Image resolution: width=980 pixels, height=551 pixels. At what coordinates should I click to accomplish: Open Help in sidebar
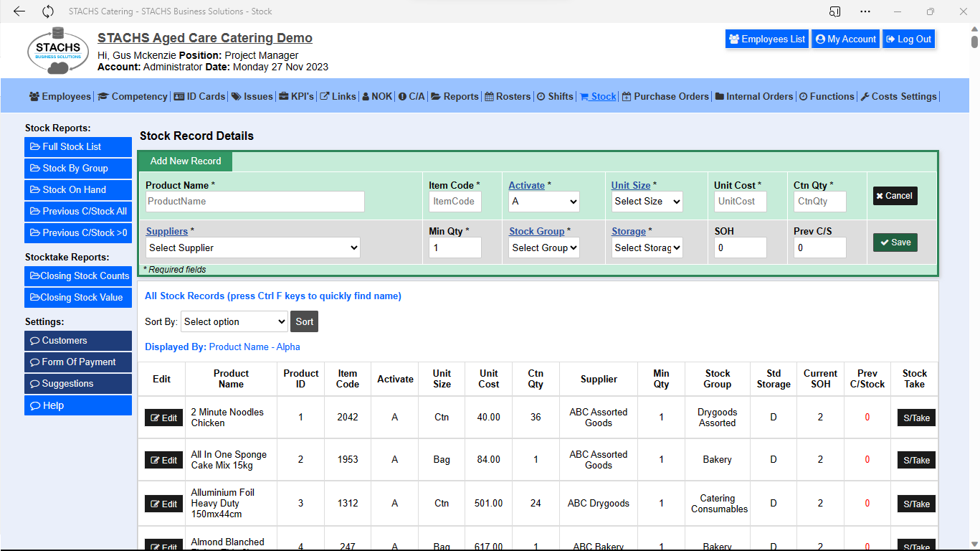coord(78,405)
